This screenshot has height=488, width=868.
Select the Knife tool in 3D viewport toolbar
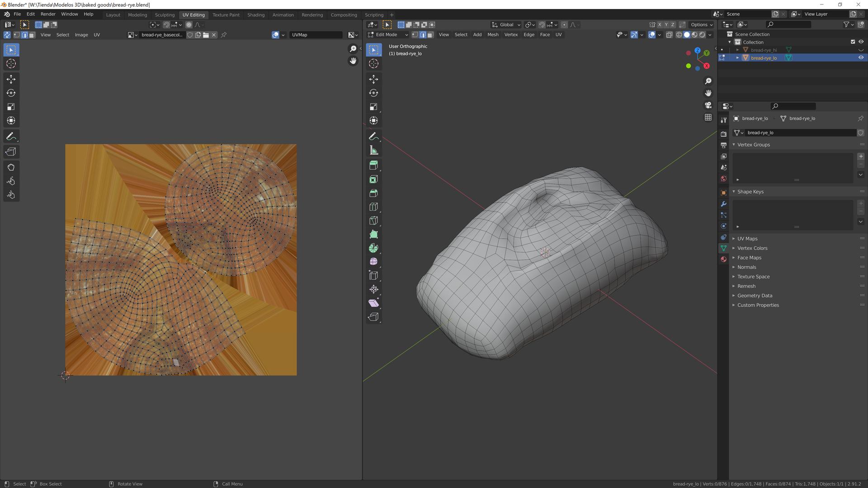point(373,221)
